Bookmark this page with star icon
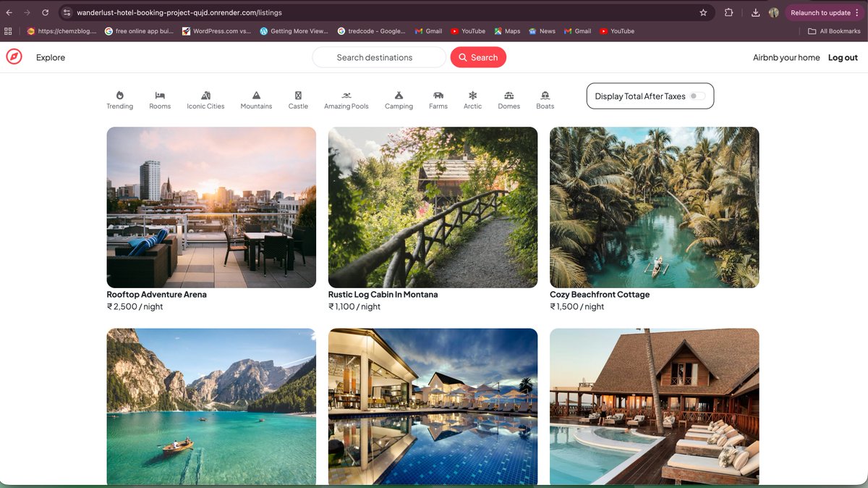Viewport: 868px width, 488px height. (703, 12)
